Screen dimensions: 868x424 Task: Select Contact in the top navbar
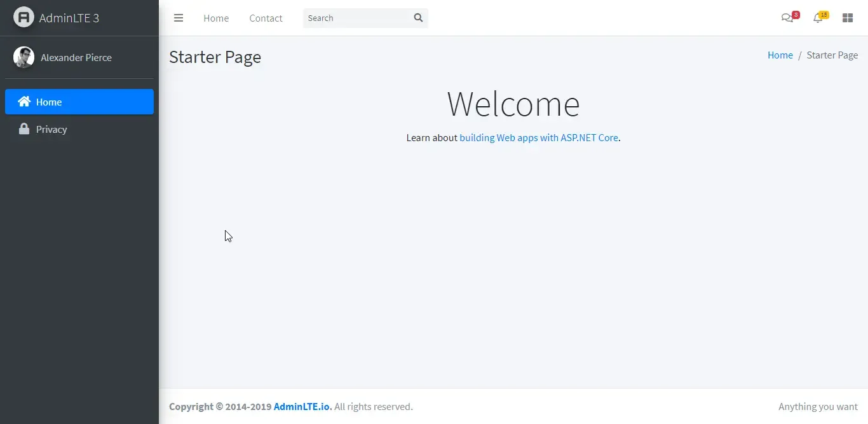click(x=266, y=18)
